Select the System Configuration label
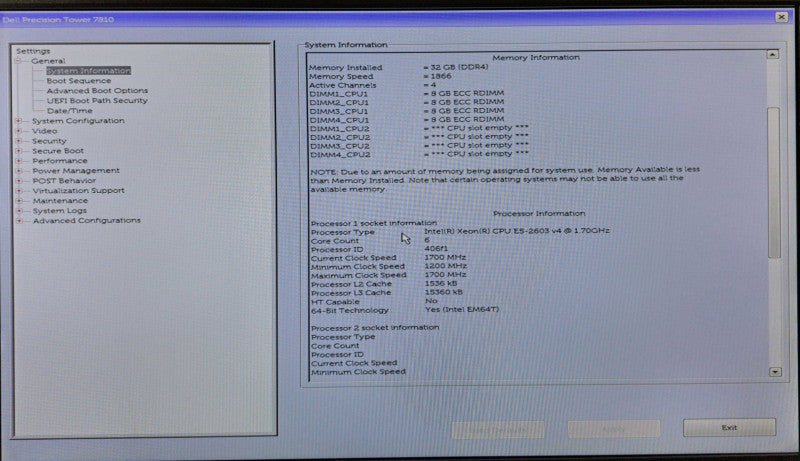This screenshot has height=461, width=800. [x=78, y=121]
